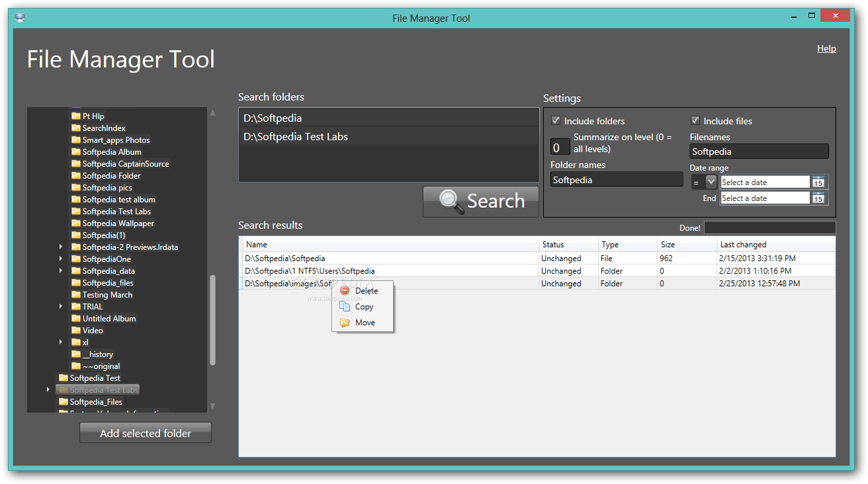Click the Softpedia pics folder icon
The width and height of the screenshot is (868, 484).
pos(76,188)
